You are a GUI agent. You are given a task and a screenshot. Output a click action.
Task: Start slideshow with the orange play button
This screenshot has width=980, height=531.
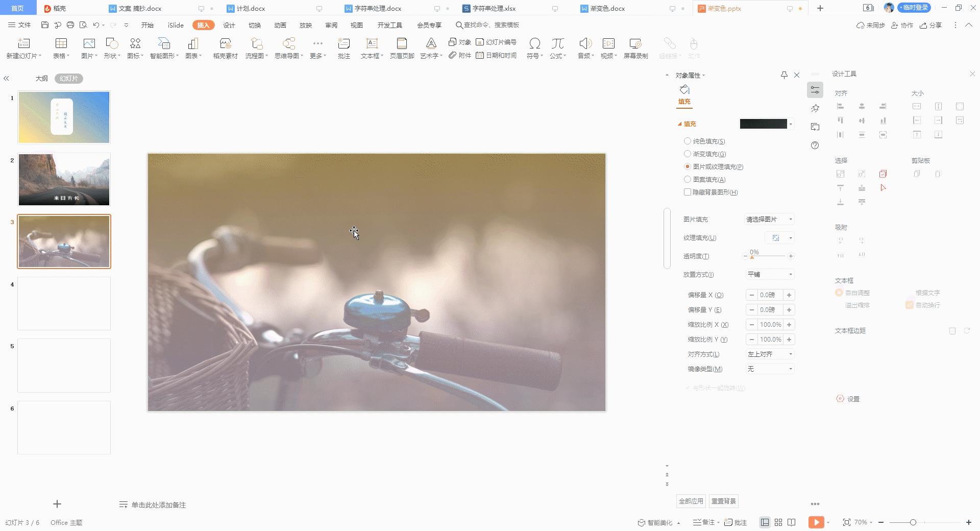click(816, 522)
